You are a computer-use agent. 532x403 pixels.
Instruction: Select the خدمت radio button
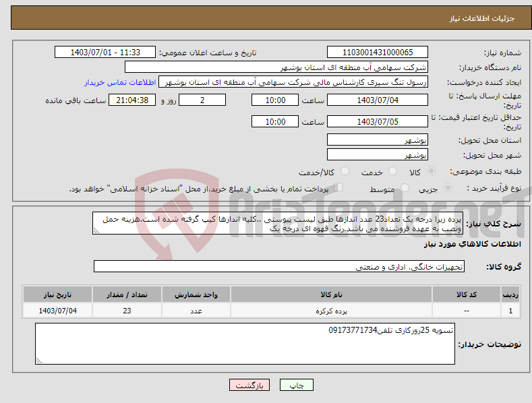[x=392, y=171]
